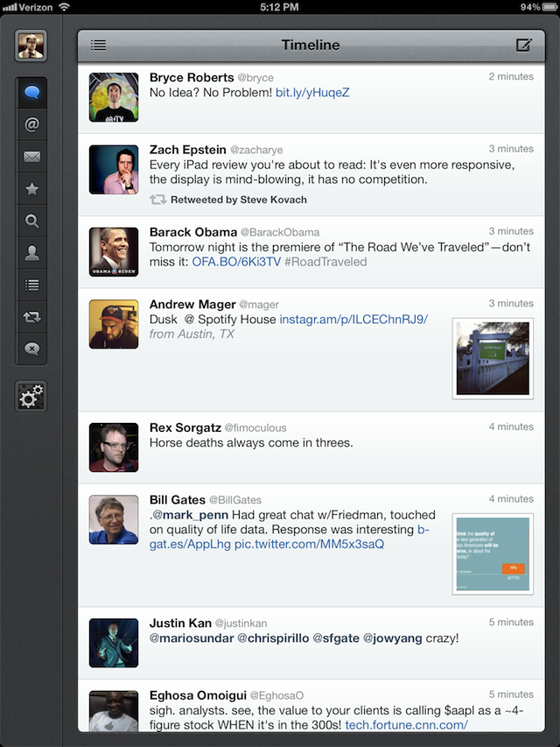Screen dimensions: 560x747
Task: Open Eghosa Omoigui's profile picture
Action: tap(114, 711)
